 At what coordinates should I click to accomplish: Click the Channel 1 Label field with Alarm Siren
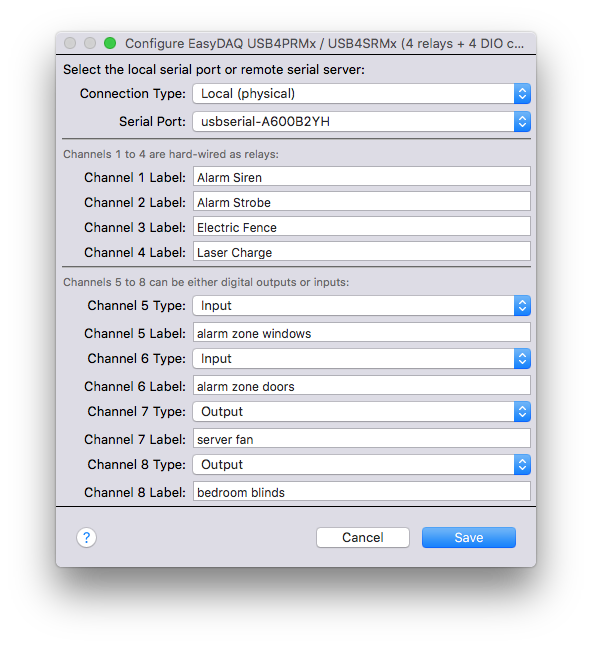362,177
